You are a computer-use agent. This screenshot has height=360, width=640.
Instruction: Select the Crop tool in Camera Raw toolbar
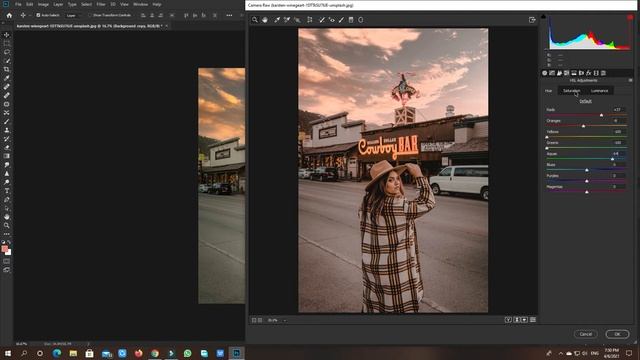(x=310, y=20)
